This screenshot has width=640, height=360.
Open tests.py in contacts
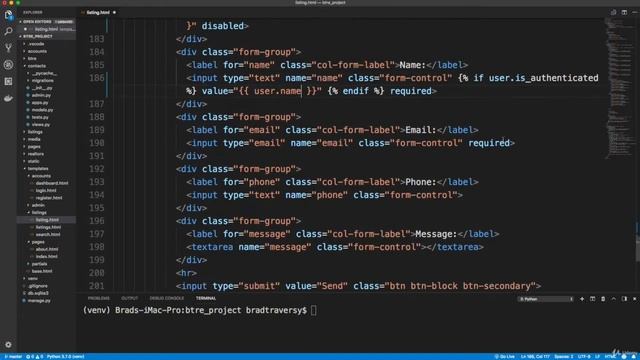click(40, 117)
